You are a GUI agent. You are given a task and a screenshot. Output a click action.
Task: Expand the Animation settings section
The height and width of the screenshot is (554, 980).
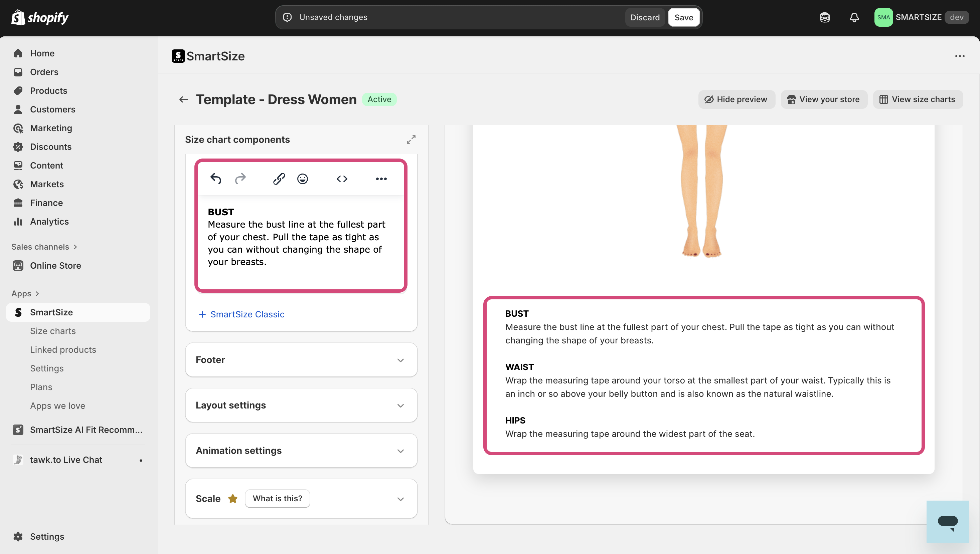pyautogui.click(x=400, y=451)
